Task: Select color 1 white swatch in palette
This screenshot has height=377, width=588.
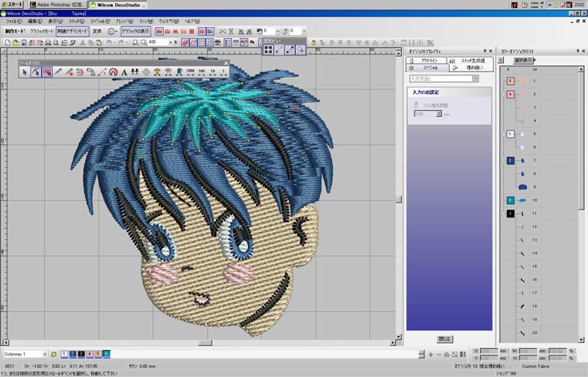Action: coord(64,354)
